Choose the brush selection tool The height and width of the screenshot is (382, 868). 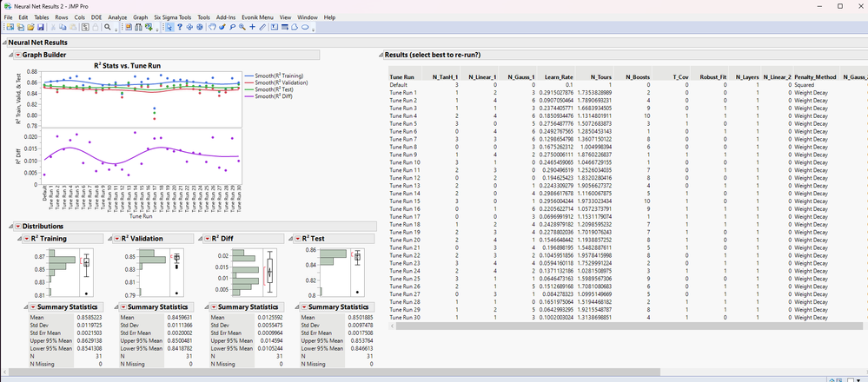click(x=222, y=28)
